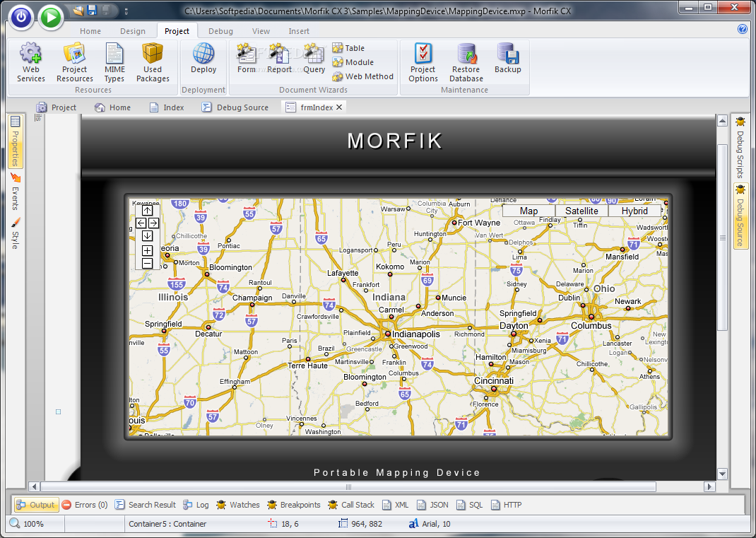Open the Watches tab

(x=238, y=505)
